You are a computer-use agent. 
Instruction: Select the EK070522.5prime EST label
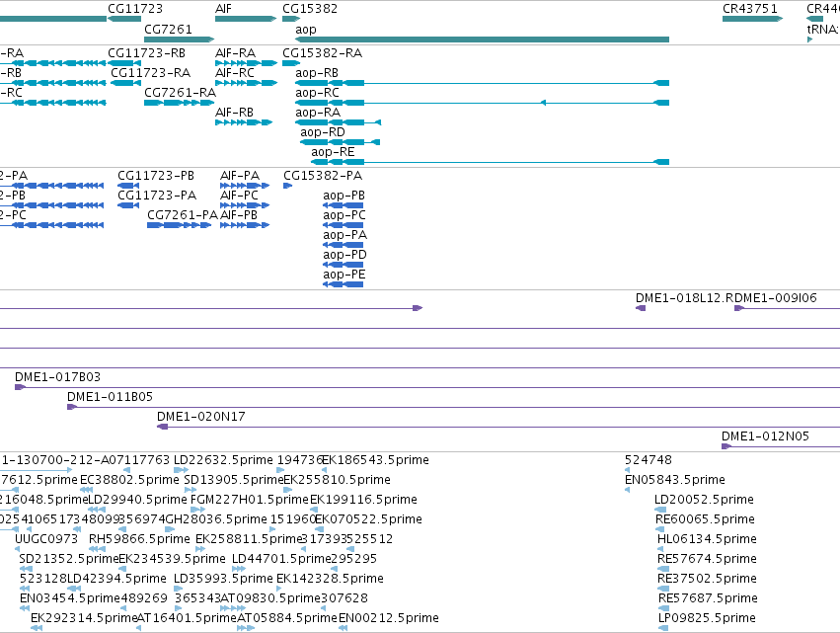(x=368, y=519)
